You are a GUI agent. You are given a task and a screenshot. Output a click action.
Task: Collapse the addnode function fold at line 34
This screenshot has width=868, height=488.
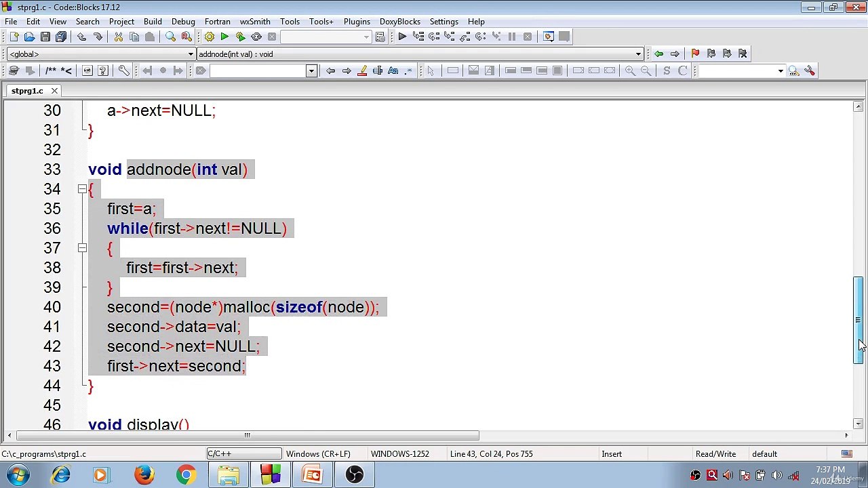(x=82, y=189)
